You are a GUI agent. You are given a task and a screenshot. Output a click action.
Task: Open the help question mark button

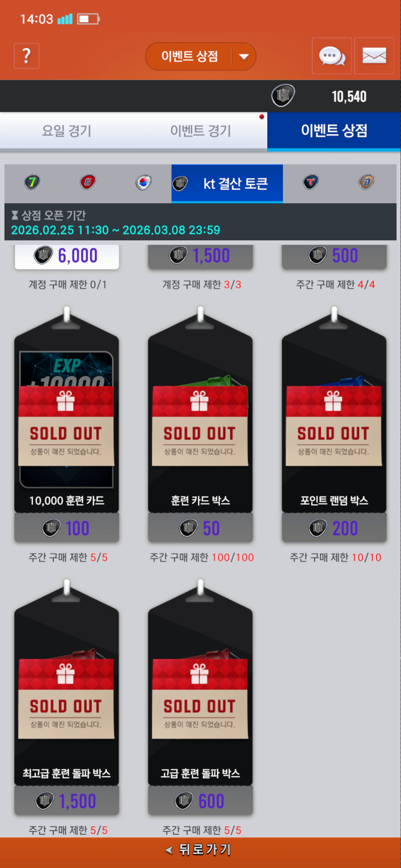26,56
